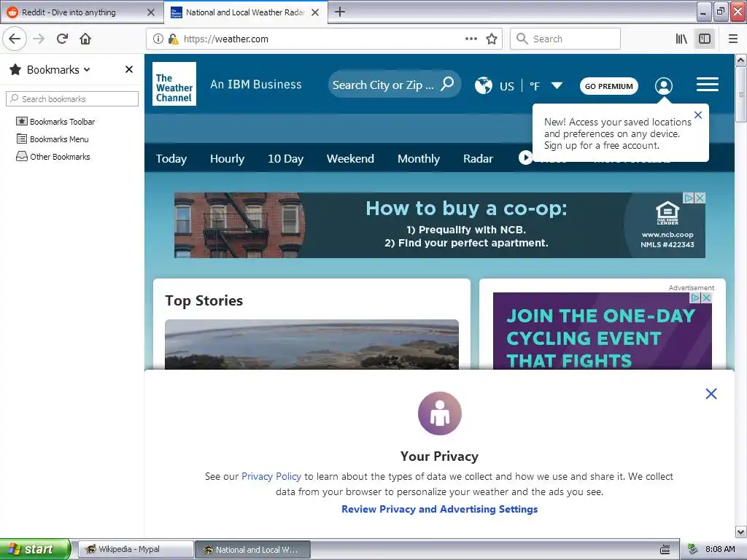Open the 10 Day forecast tab

[x=285, y=158]
